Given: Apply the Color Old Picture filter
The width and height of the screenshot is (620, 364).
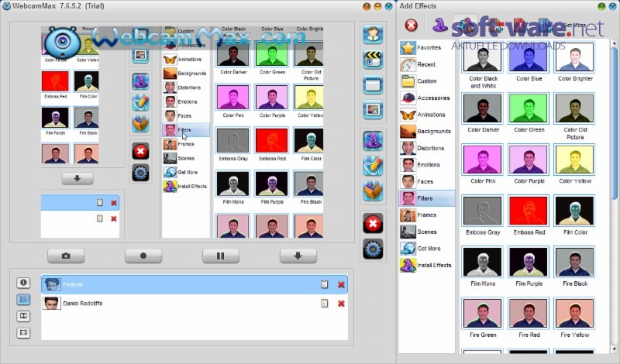Looking at the screenshot, I should point(575,108).
